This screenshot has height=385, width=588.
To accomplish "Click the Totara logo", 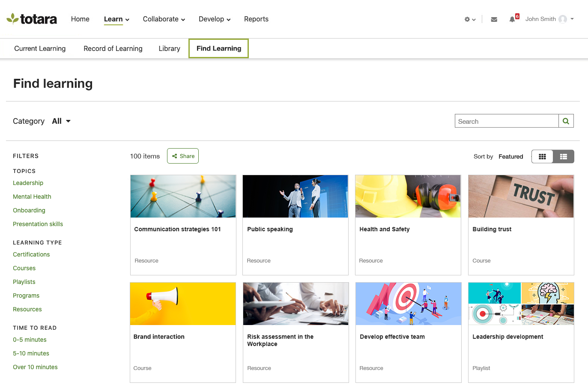I will (32, 18).
